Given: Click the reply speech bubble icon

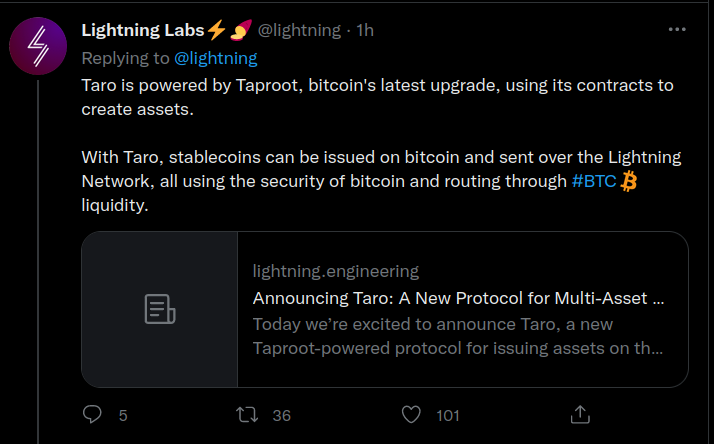Looking at the screenshot, I should click(92, 414).
